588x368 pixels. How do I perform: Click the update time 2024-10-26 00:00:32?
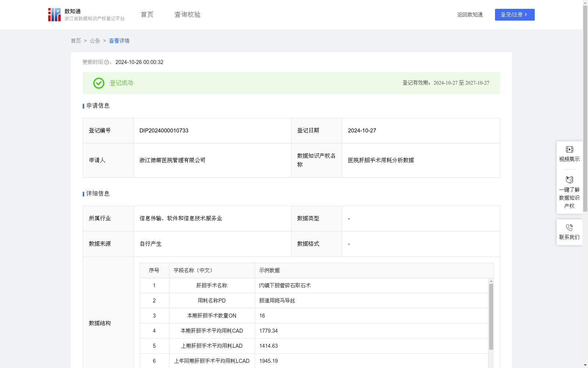(x=139, y=63)
